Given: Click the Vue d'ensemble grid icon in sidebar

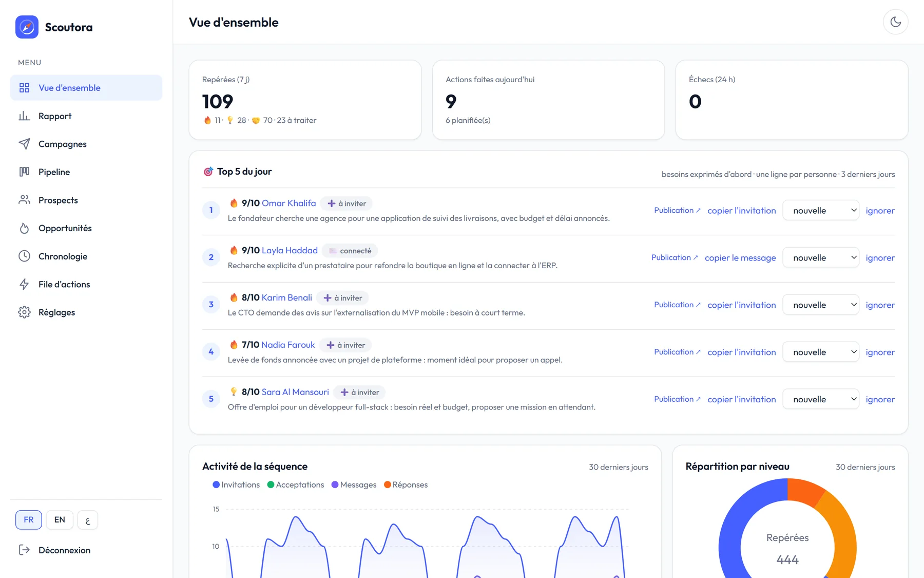Looking at the screenshot, I should pos(24,88).
